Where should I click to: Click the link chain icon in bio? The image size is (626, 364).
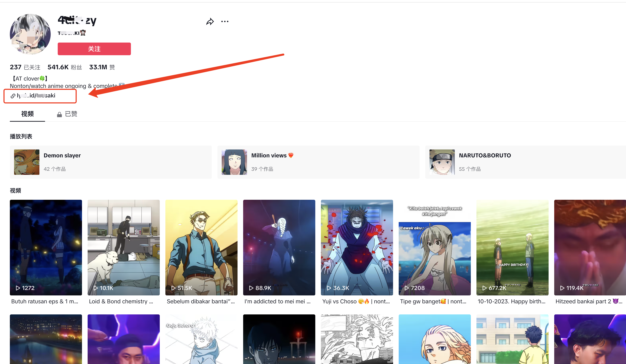click(x=13, y=96)
